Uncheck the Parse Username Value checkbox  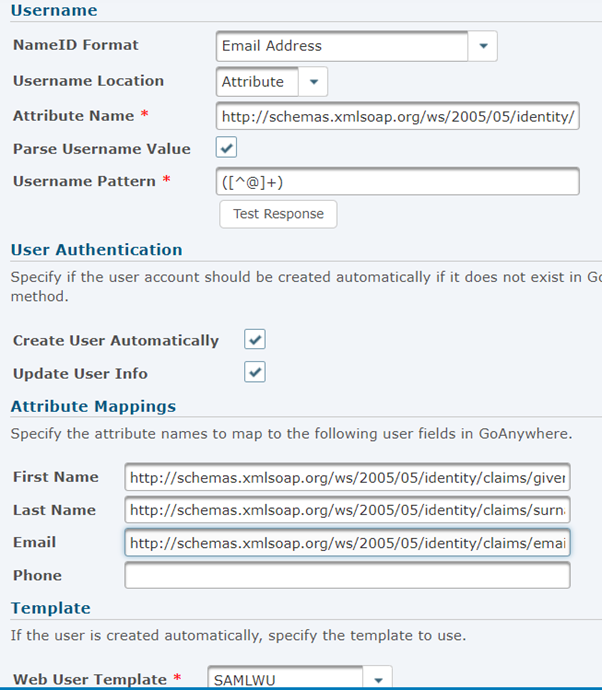click(x=226, y=147)
